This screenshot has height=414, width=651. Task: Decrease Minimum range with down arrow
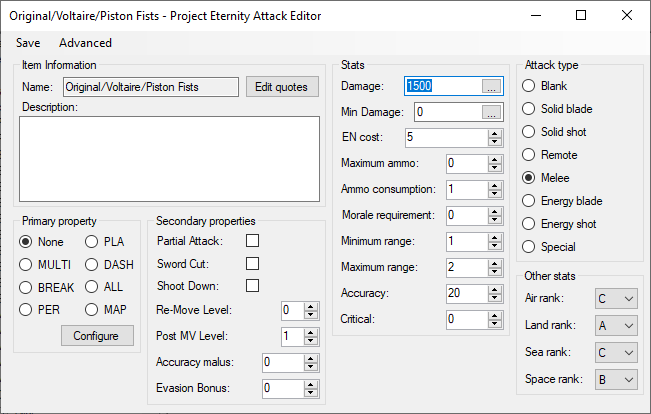[x=494, y=246]
